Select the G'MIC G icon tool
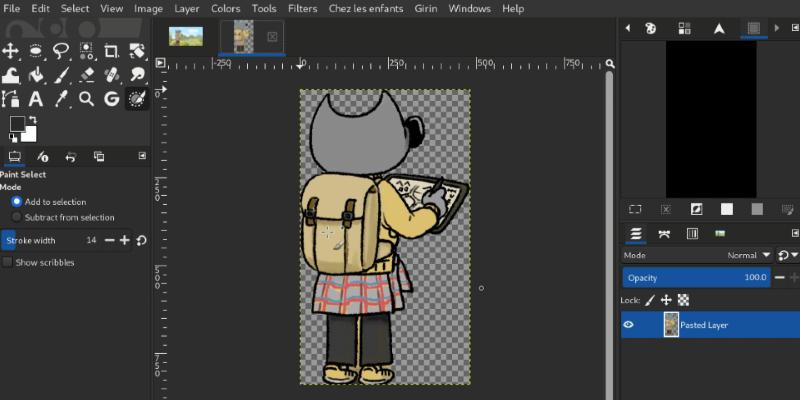 (x=111, y=99)
